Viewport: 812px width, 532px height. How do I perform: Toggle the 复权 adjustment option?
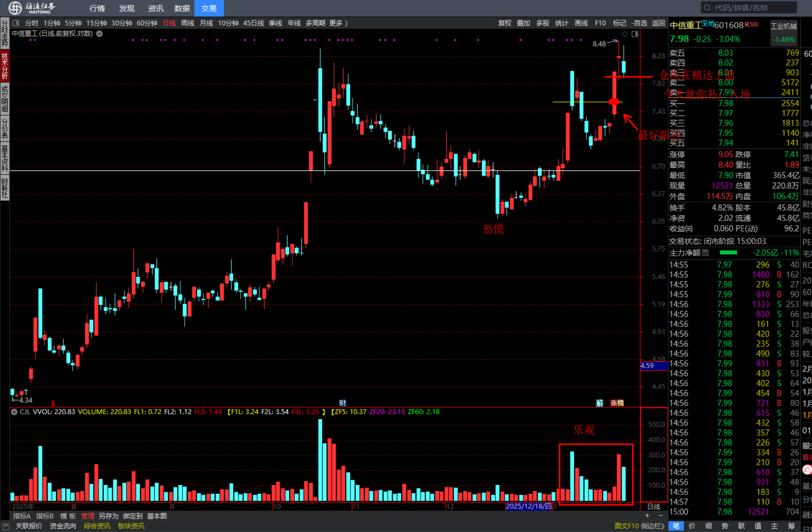pyautogui.click(x=504, y=23)
